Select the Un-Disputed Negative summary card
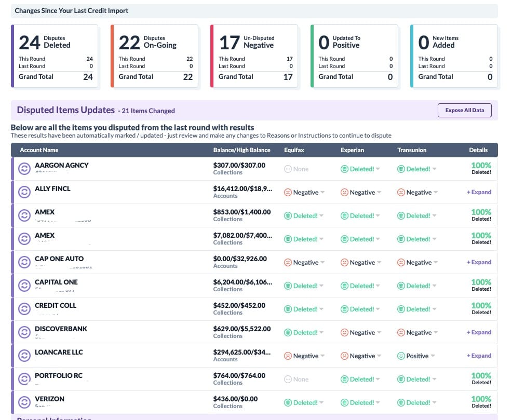Screen dimensions: 512x420 point(254,56)
